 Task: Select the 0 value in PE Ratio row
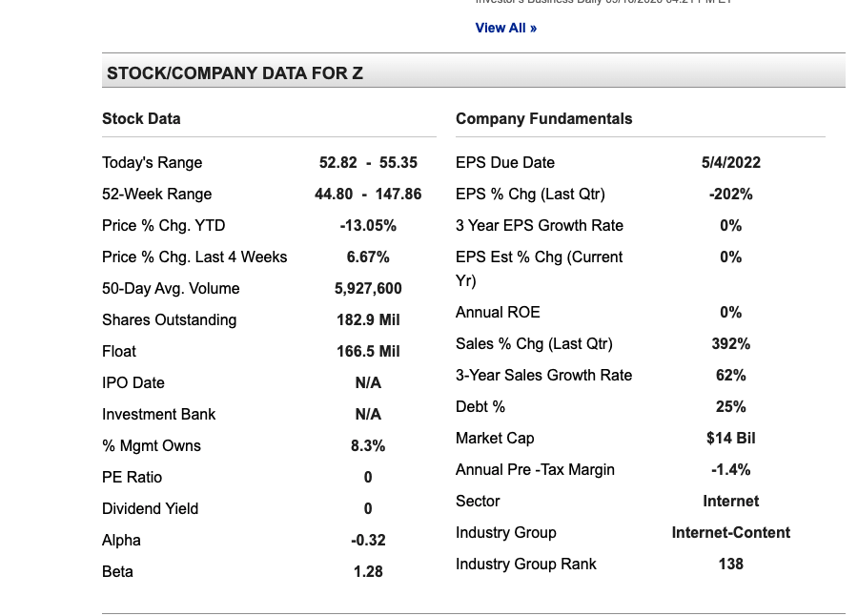pos(368,478)
